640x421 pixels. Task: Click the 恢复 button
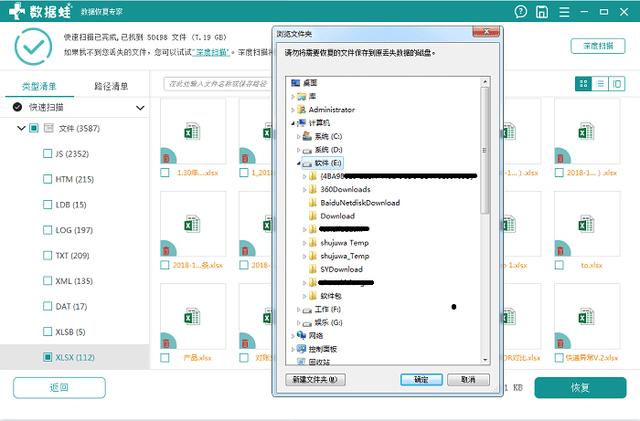tap(580, 387)
